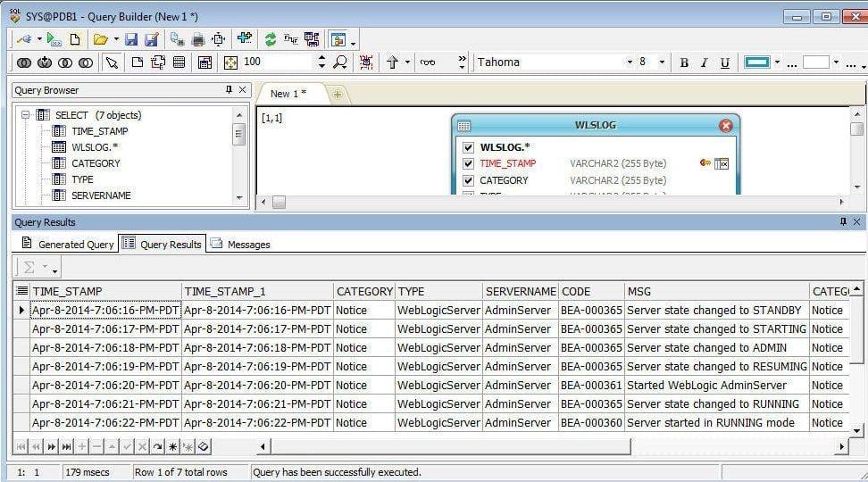This screenshot has width=868, height=482.
Task: Click the overlapping-circles icon with plus sign
Action: [x=45, y=62]
